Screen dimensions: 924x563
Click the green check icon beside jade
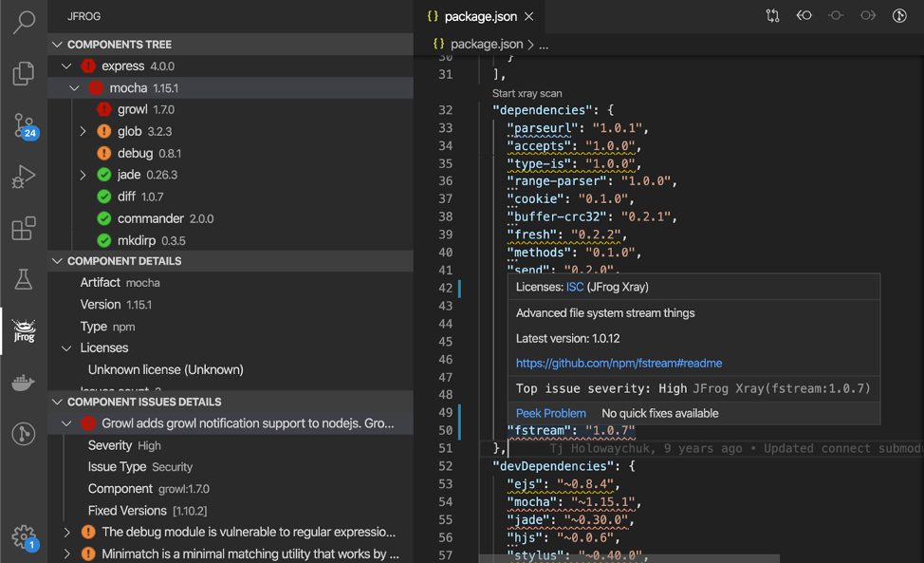coord(104,175)
